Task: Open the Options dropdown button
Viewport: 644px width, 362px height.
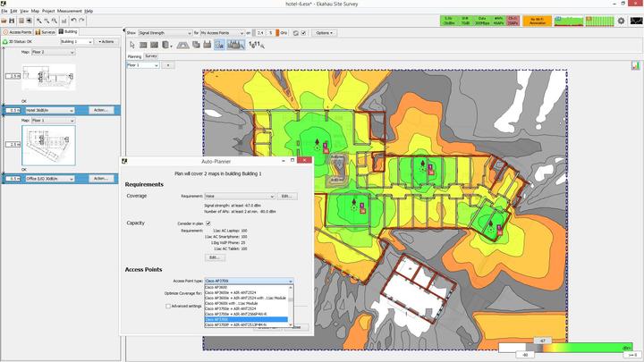Action: pyautogui.click(x=324, y=33)
